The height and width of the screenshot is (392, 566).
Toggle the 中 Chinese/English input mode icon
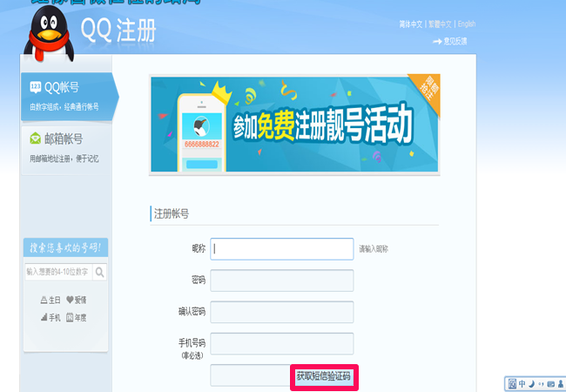pos(522,383)
